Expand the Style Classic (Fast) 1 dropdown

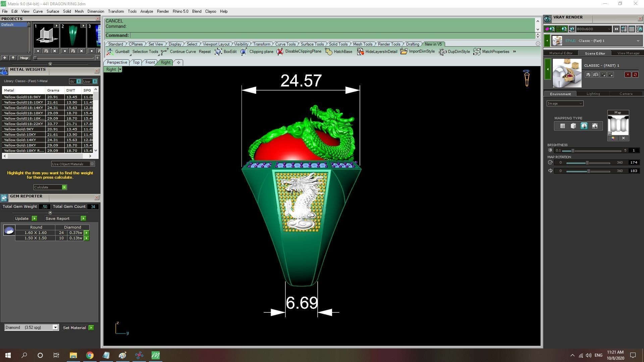(x=638, y=41)
